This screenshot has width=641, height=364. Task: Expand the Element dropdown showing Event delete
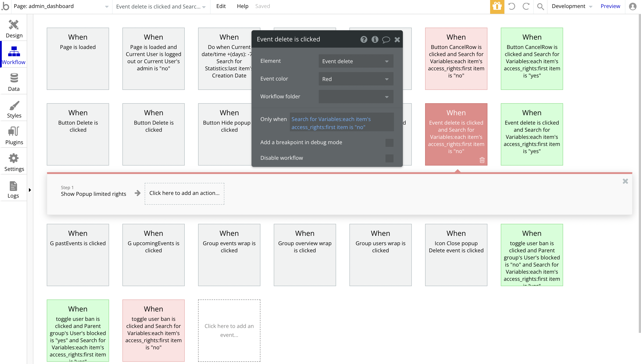(355, 61)
